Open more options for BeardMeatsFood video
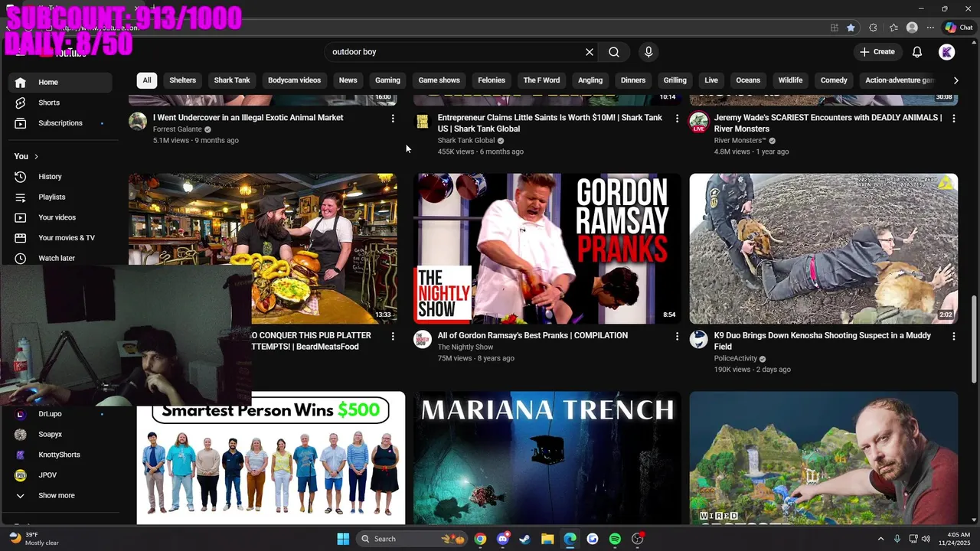The height and width of the screenshot is (551, 980). coord(393,337)
